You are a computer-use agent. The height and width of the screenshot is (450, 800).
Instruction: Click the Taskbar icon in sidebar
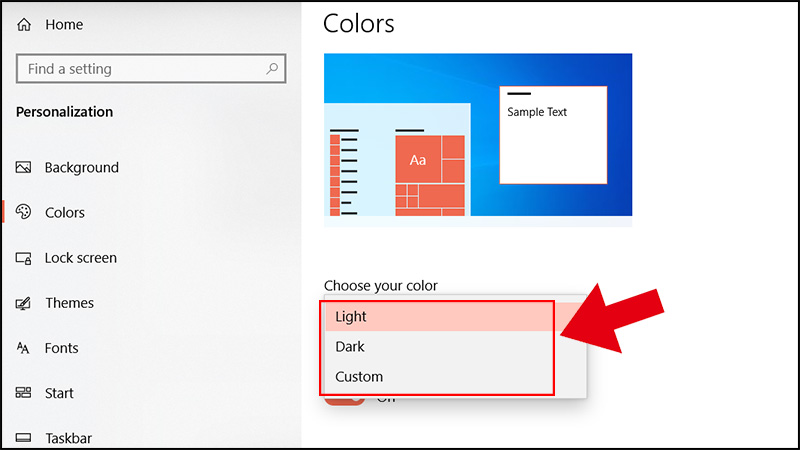[x=24, y=438]
